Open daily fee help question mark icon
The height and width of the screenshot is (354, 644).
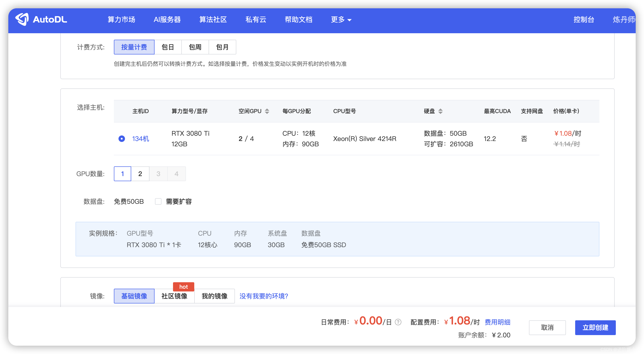pos(398,322)
